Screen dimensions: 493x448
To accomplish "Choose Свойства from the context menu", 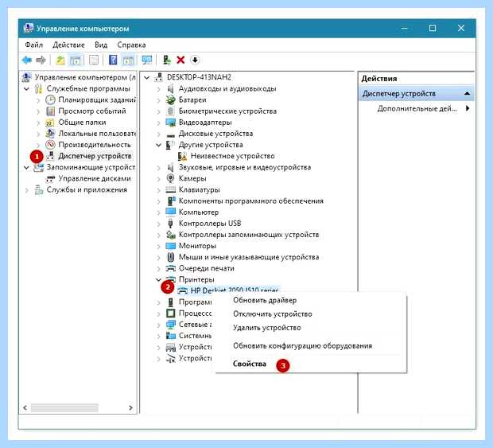I will click(x=250, y=364).
